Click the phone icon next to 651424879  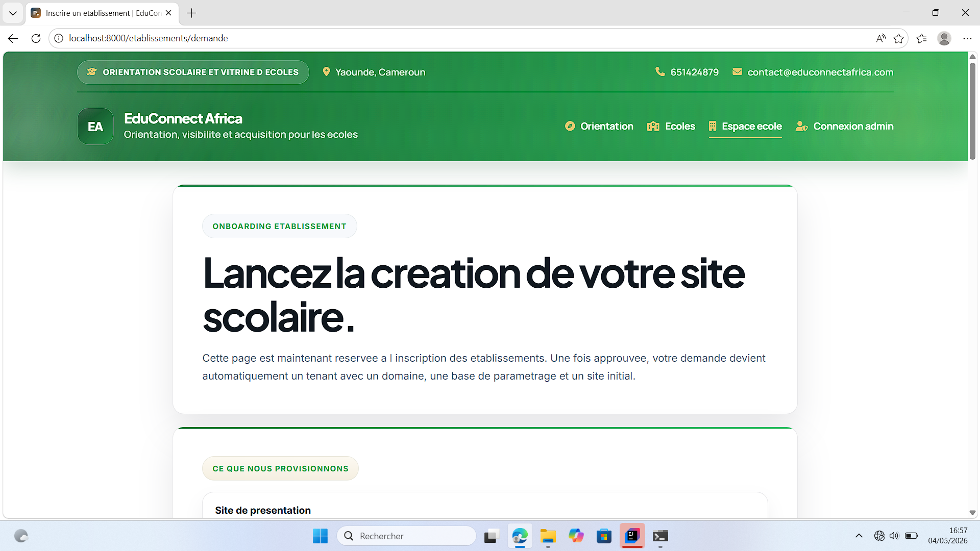pos(660,72)
